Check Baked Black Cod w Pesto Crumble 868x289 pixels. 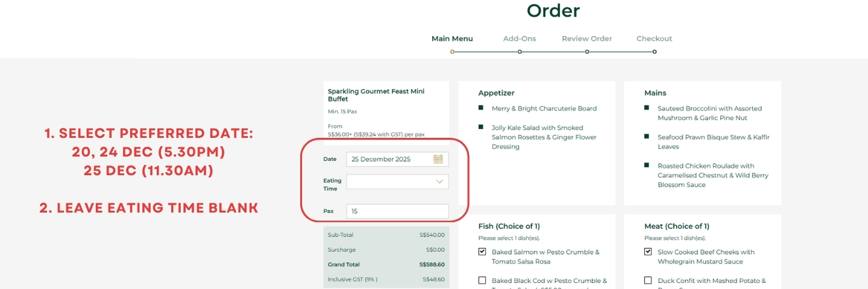[482, 281]
